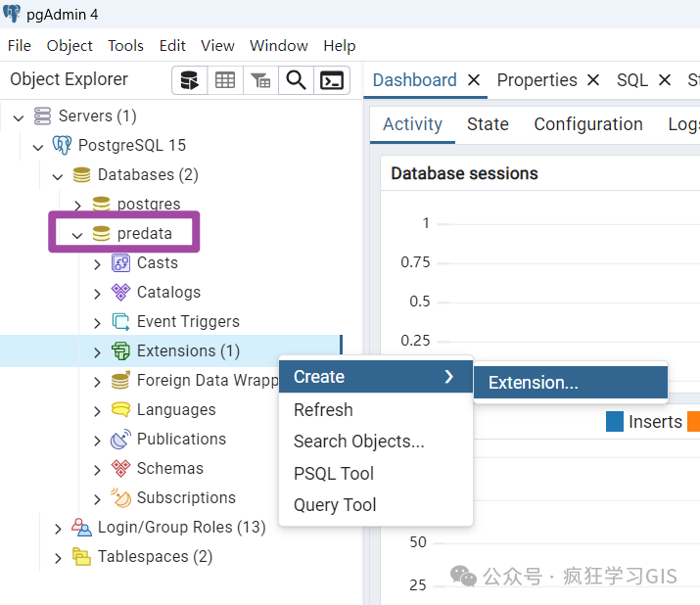Click the Extensions node icon
The width and height of the screenshot is (700, 605).
point(120,351)
